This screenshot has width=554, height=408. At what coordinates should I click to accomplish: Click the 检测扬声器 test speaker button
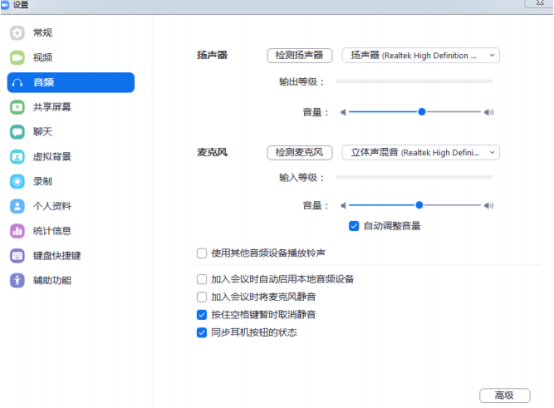[x=300, y=55]
